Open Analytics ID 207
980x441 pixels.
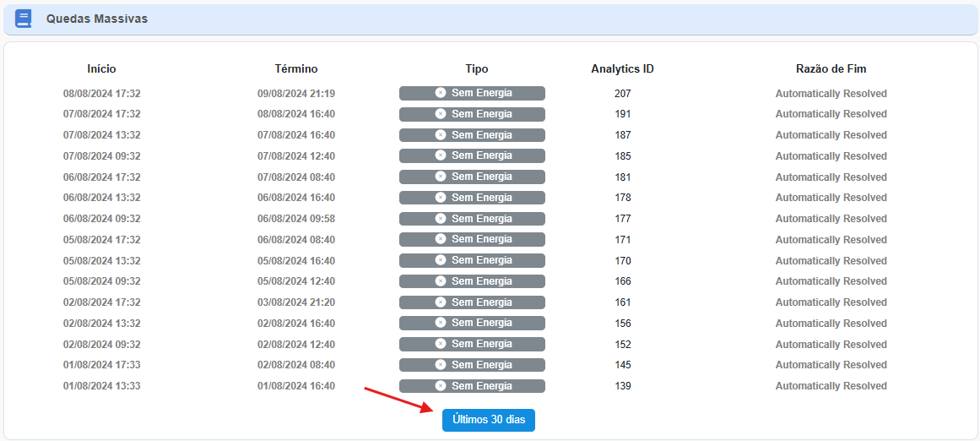[622, 94]
